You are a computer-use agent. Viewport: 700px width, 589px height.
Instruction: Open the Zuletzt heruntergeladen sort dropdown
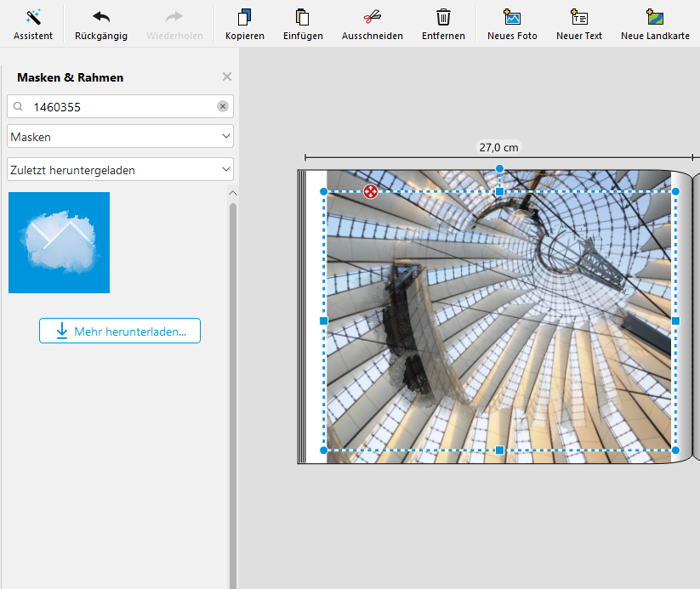120,169
